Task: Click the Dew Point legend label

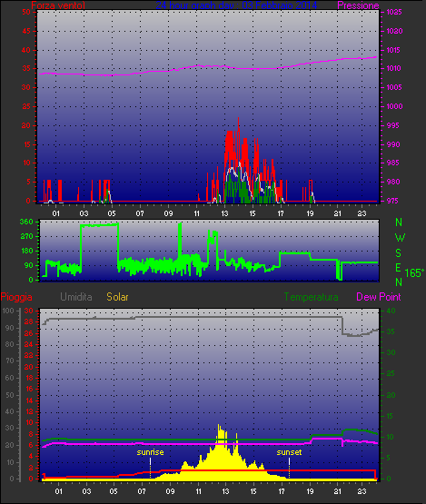Action: 379,297
